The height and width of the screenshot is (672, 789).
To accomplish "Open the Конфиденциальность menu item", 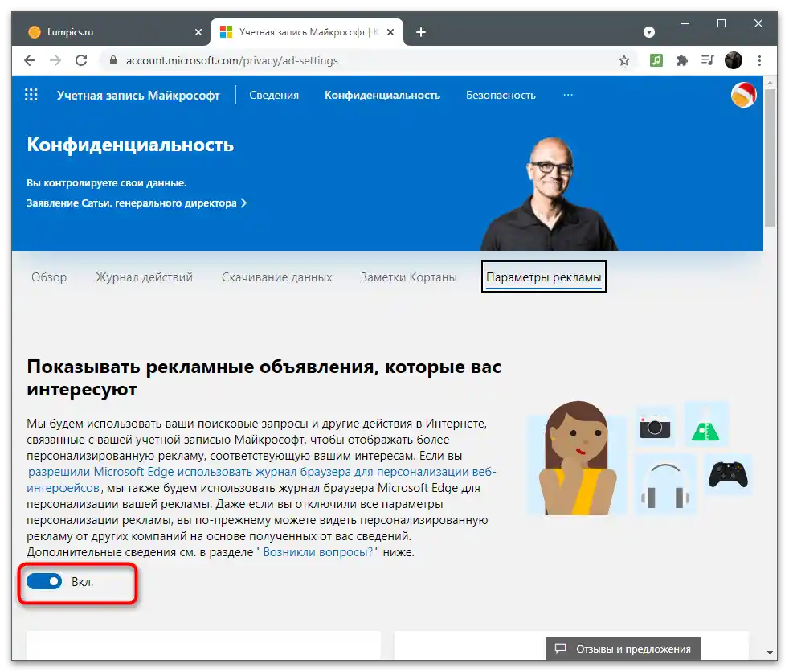I will point(382,95).
